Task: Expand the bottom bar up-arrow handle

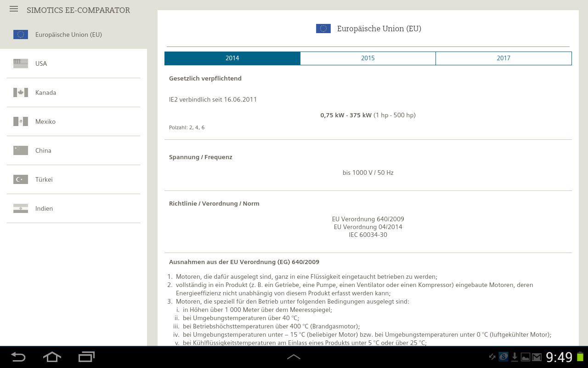Action: click(294, 357)
